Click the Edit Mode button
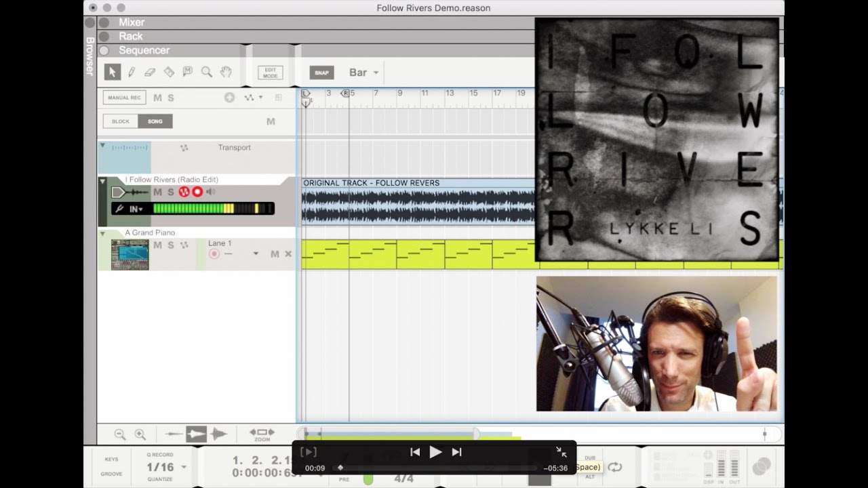The width and height of the screenshot is (868, 488). (270, 73)
